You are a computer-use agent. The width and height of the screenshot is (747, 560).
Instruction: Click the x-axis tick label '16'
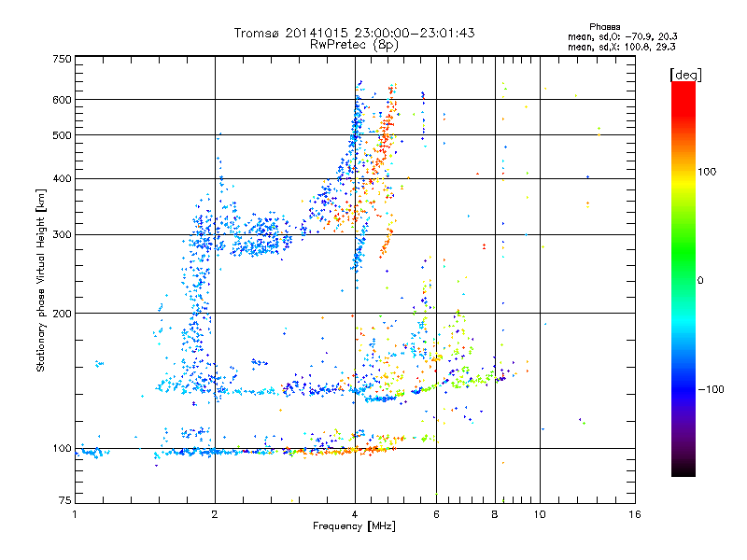tap(635, 514)
